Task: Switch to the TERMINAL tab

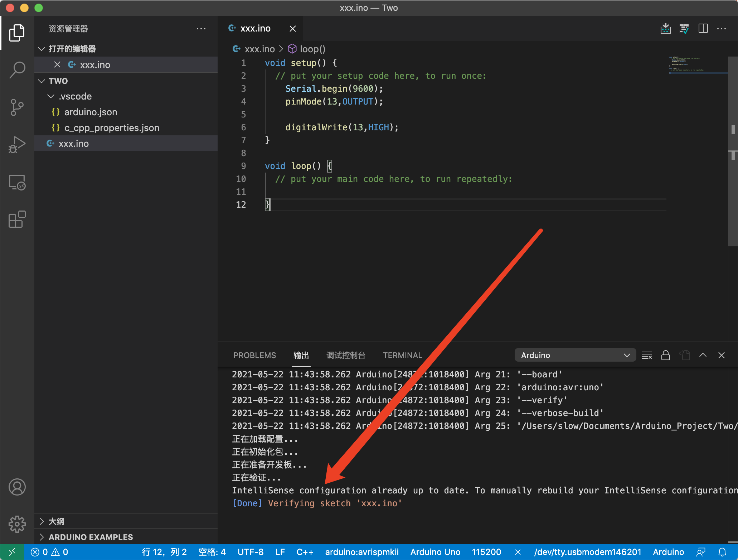Action: [402, 355]
